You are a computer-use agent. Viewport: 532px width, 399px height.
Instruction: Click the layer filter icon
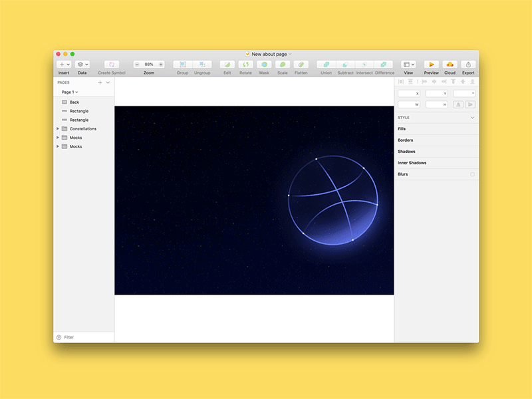(59, 337)
